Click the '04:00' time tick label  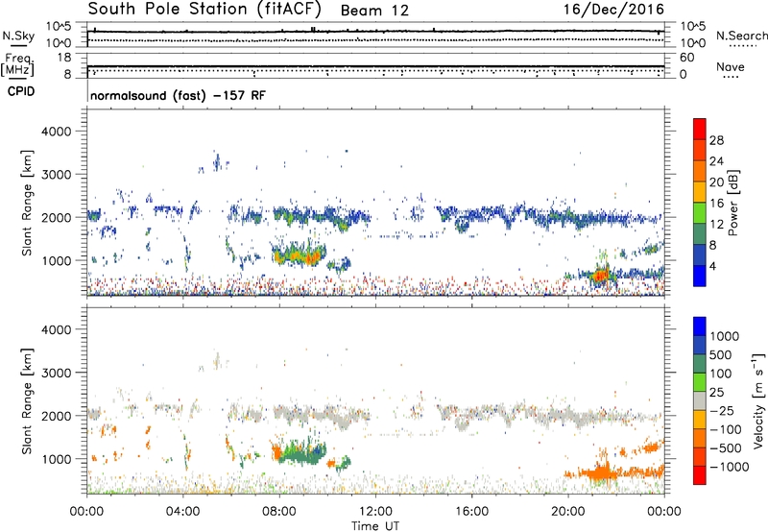tap(182, 512)
